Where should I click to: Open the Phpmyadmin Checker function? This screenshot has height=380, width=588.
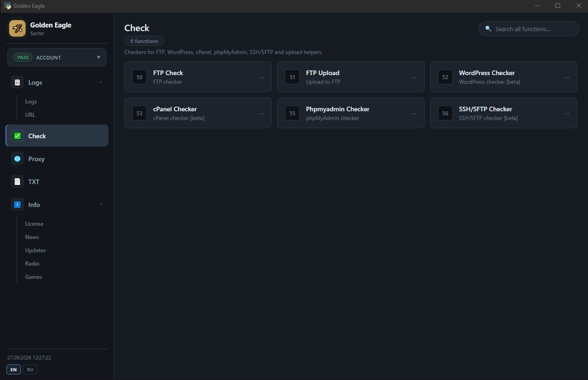click(x=351, y=113)
